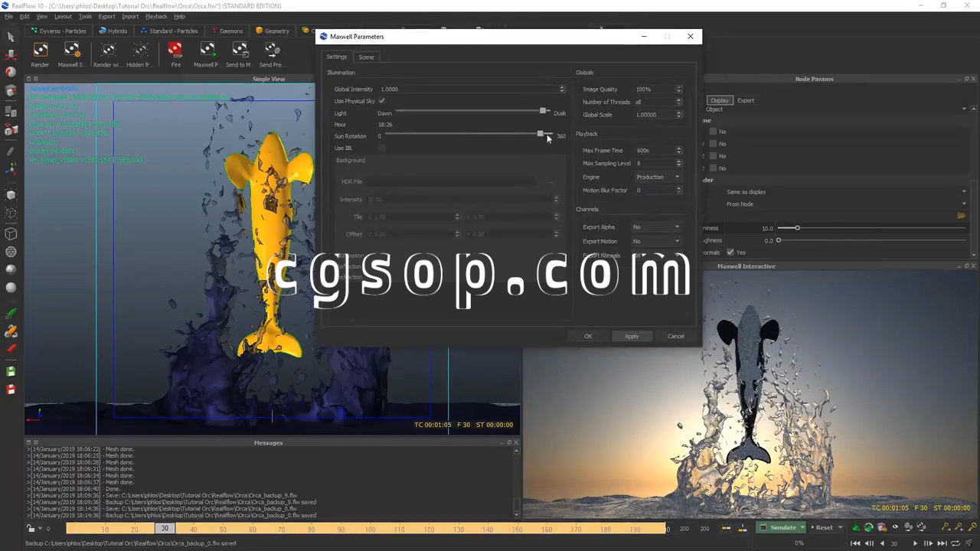980x551 pixels.
Task: Float the Node Params panel
Action: pyautogui.click(x=966, y=79)
